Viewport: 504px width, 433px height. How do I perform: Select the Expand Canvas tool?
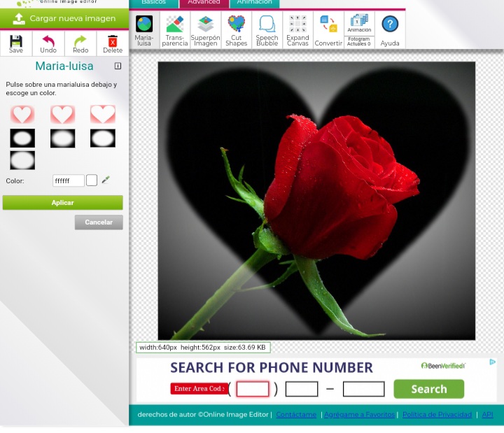click(297, 31)
